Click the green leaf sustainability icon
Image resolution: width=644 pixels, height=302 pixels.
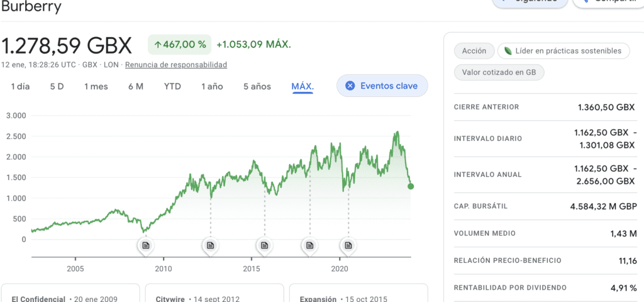click(x=508, y=51)
